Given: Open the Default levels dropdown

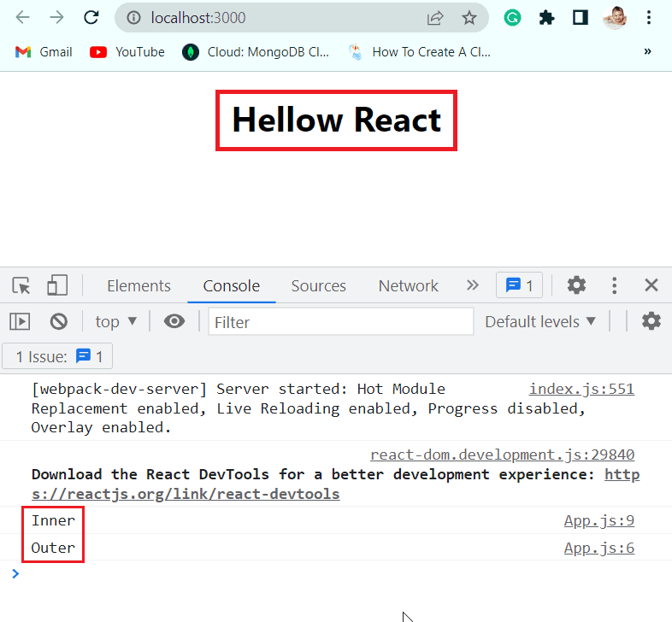Looking at the screenshot, I should 540,322.
